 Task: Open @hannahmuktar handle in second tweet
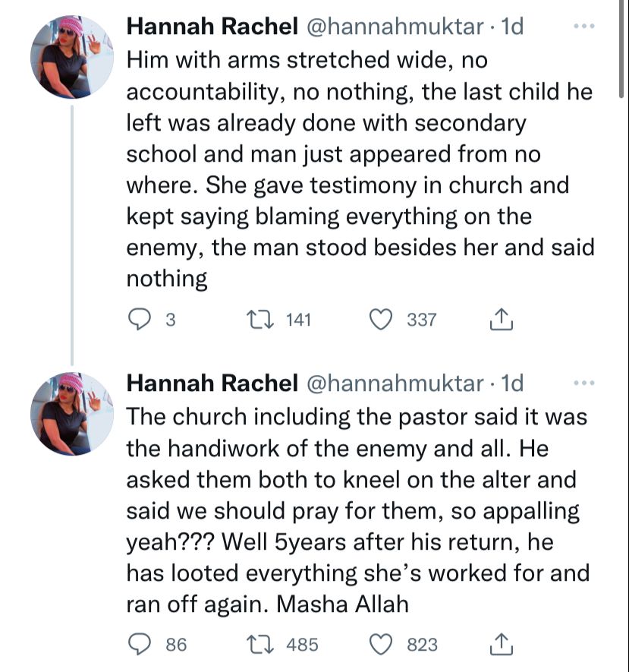tap(394, 383)
